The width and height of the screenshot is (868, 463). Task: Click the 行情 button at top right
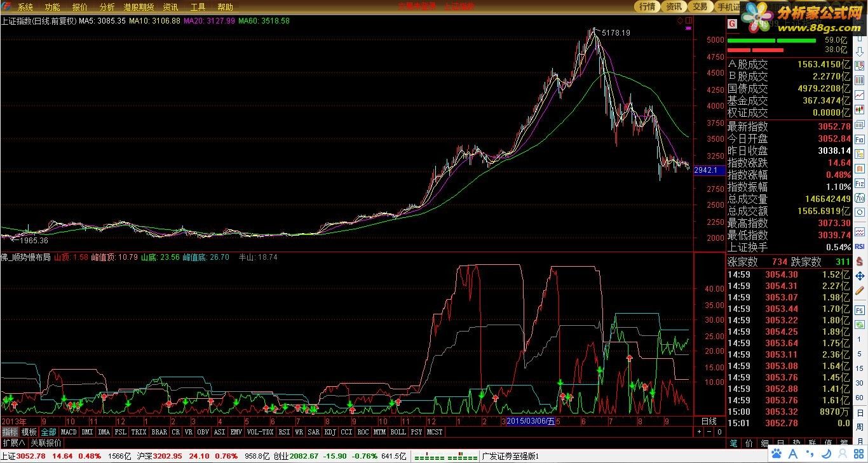point(648,6)
